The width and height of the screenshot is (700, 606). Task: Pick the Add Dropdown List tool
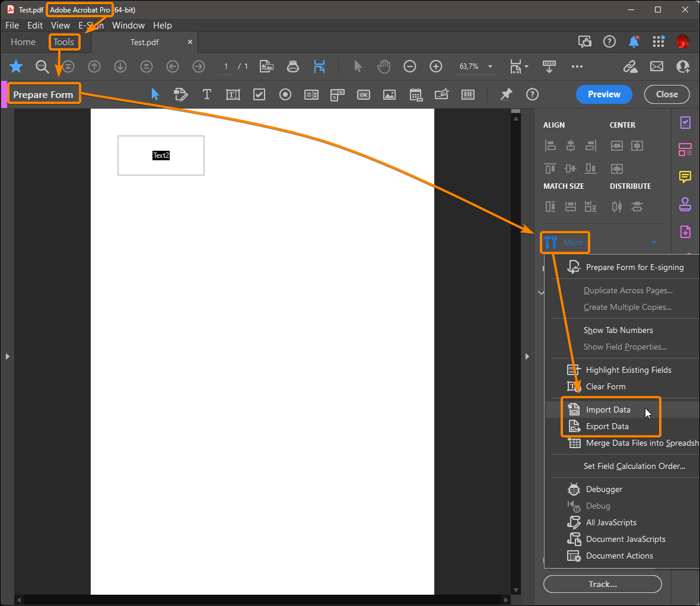click(338, 94)
